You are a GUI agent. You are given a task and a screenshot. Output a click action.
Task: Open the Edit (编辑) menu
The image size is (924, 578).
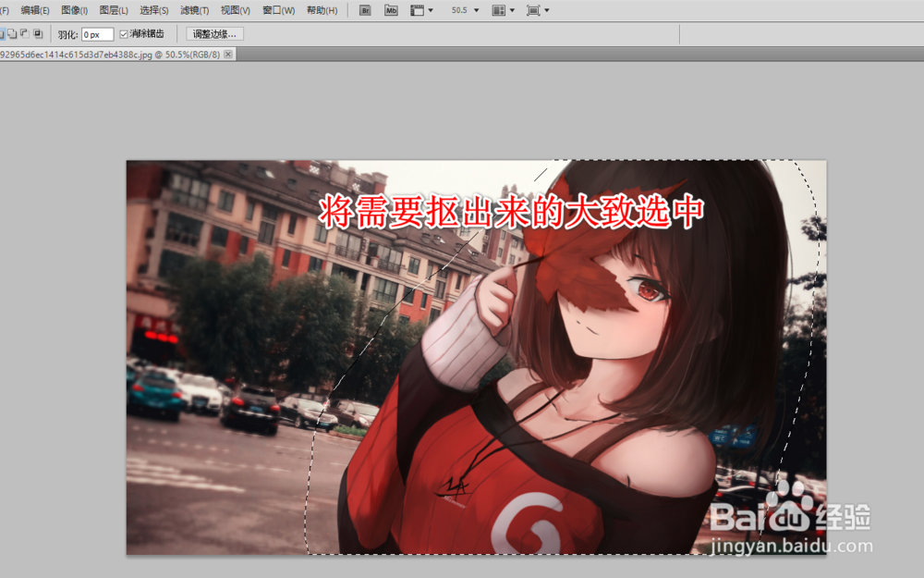coord(35,10)
